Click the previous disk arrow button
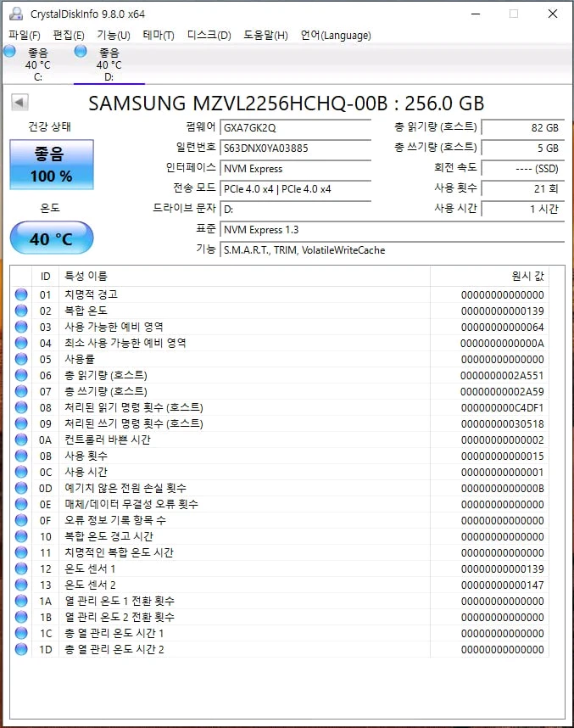Image resolution: width=574 pixels, height=728 pixels. click(x=20, y=102)
